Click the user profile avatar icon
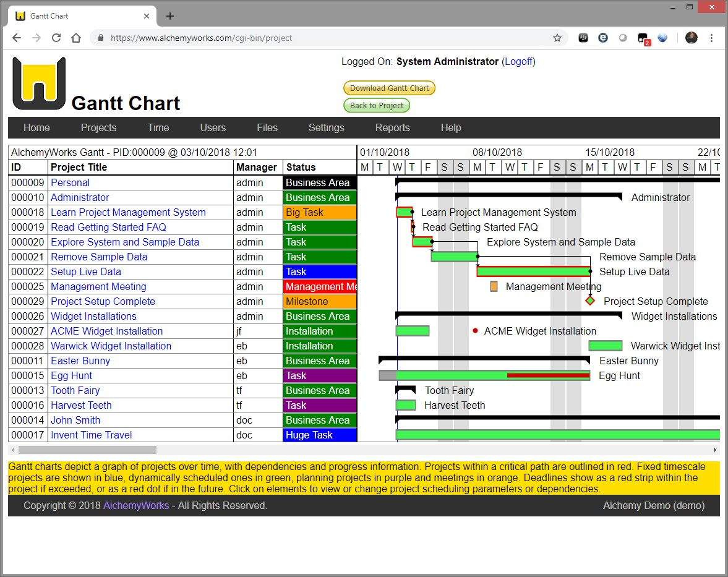Viewport: 728px width, 577px height. coord(692,38)
